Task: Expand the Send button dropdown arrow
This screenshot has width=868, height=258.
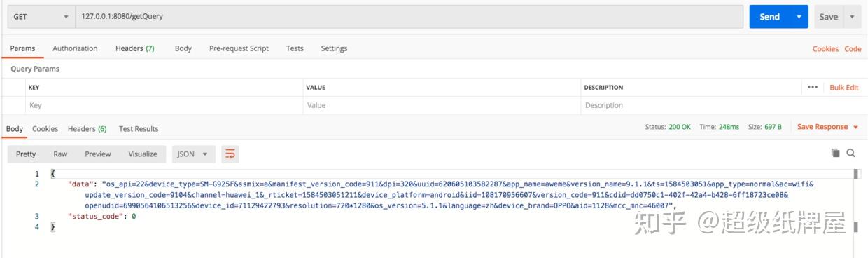Action: (x=799, y=17)
